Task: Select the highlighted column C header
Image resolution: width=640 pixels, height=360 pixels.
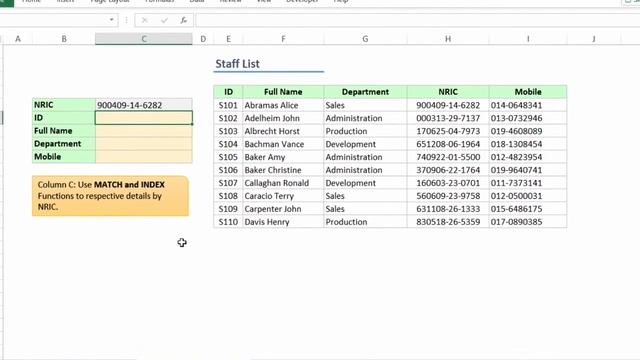Action: (x=144, y=39)
